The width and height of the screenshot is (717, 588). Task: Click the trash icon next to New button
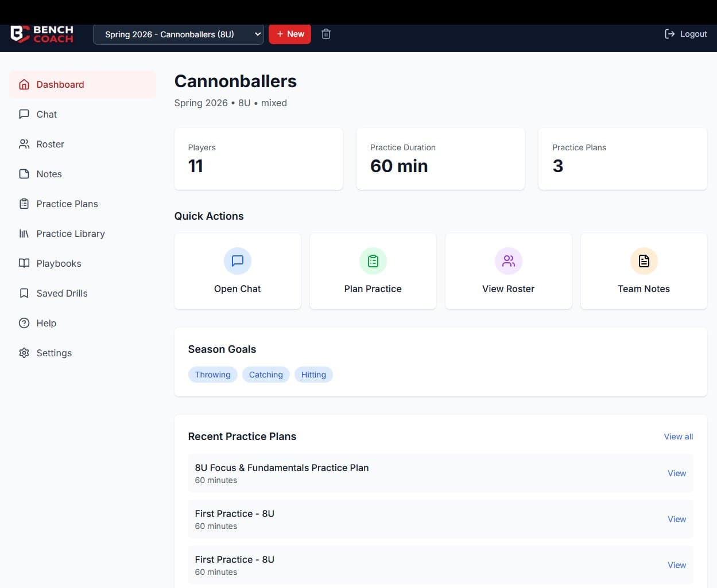(x=325, y=34)
